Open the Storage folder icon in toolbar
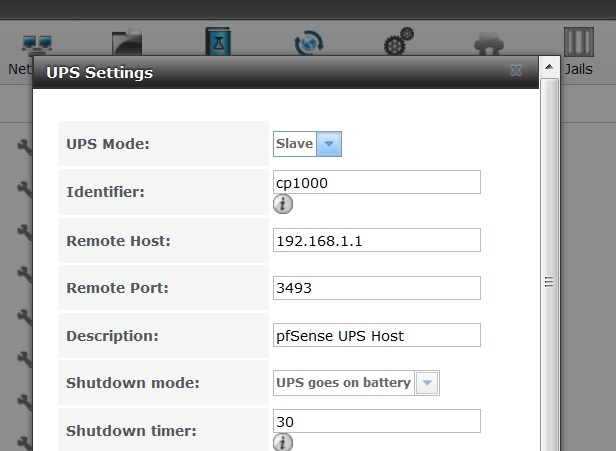The height and width of the screenshot is (451, 616). pyautogui.click(x=127, y=42)
